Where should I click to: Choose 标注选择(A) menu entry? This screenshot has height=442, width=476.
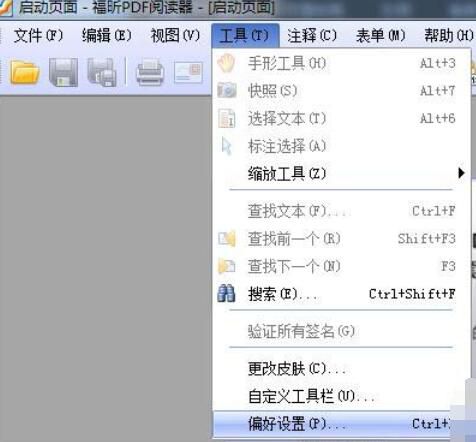pyautogui.click(x=341, y=146)
